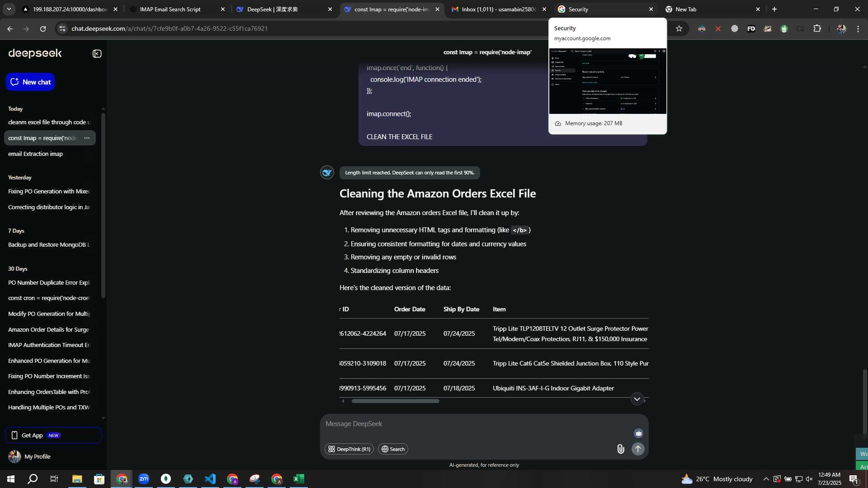
Task: Toggle web Search mode
Action: click(x=393, y=449)
